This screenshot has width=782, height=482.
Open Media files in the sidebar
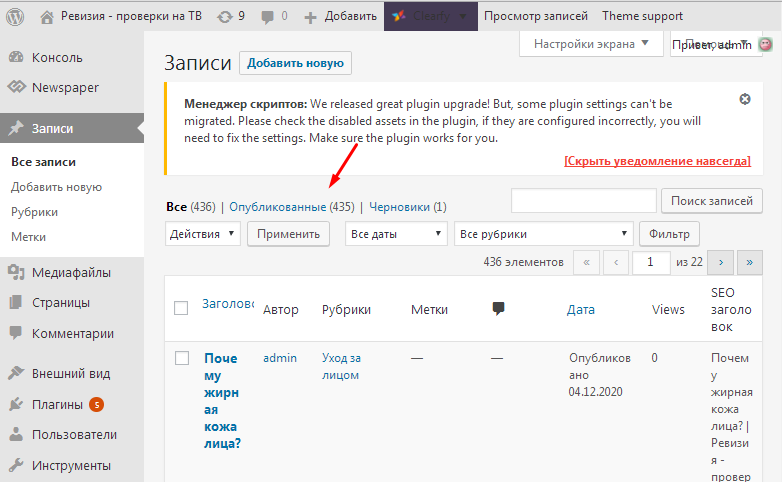[70, 272]
